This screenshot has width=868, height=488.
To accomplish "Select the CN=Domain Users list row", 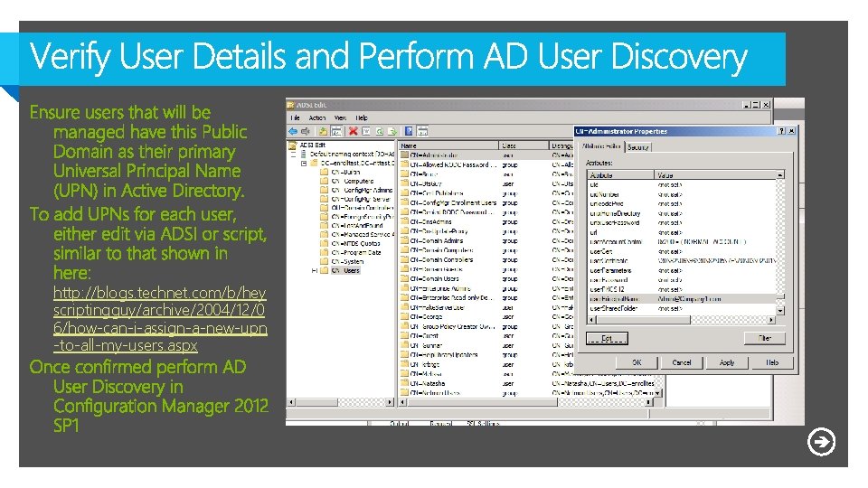I will click(x=486, y=279).
